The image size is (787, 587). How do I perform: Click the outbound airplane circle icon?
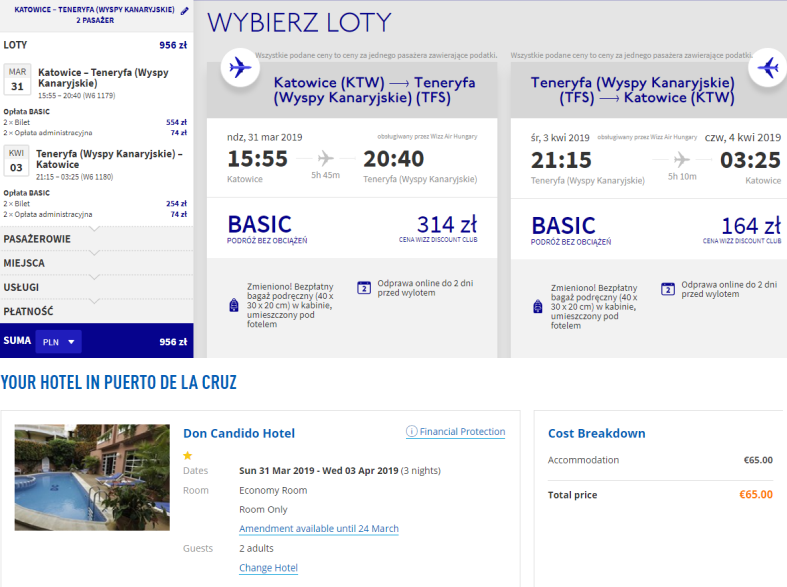click(x=240, y=67)
